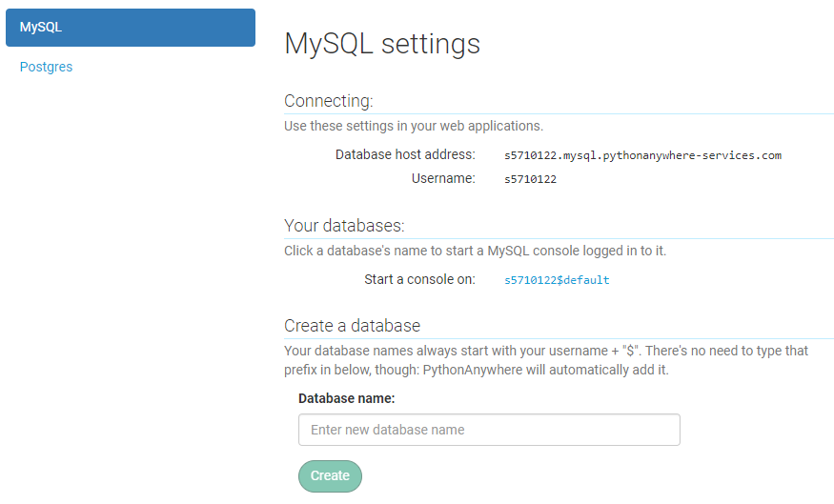
Task: Click the Database host address label
Action: point(405,154)
